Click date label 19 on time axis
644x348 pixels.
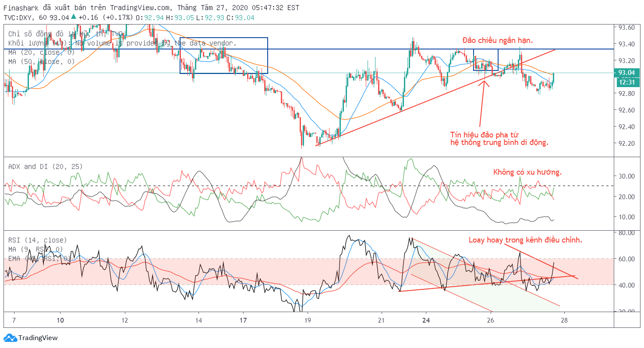pyautogui.click(x=308, y=320)
